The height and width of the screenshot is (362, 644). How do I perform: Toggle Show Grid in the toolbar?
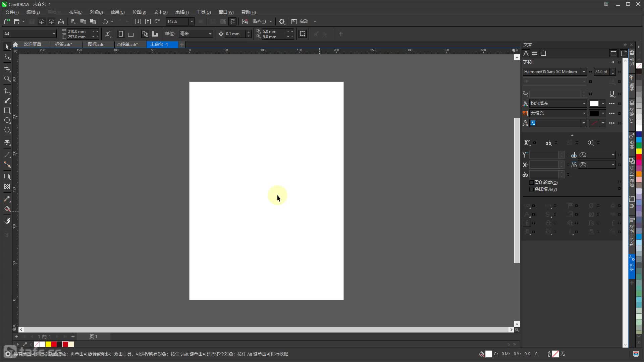tap(222, 21)
